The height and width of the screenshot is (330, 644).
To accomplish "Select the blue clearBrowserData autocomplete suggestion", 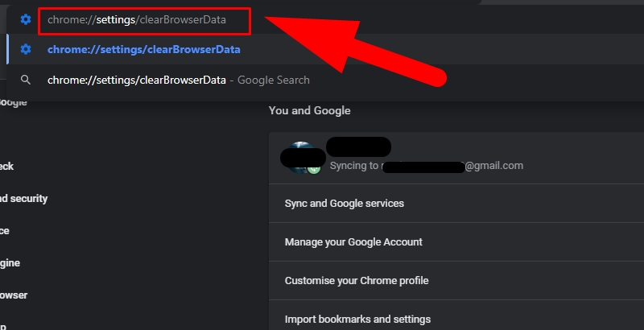I will pyautogui.click(x=143, y=49).
